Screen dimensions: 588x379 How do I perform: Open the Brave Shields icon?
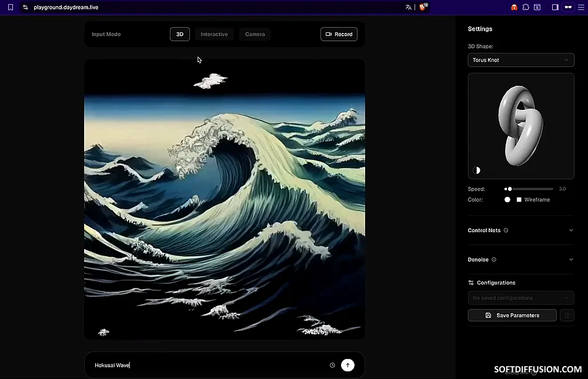coord(423,6)
